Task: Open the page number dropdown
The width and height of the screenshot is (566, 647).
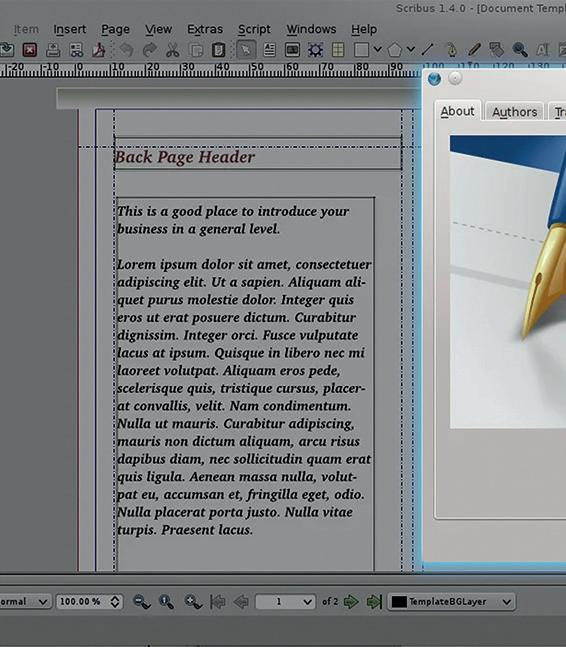Action: 307,602
